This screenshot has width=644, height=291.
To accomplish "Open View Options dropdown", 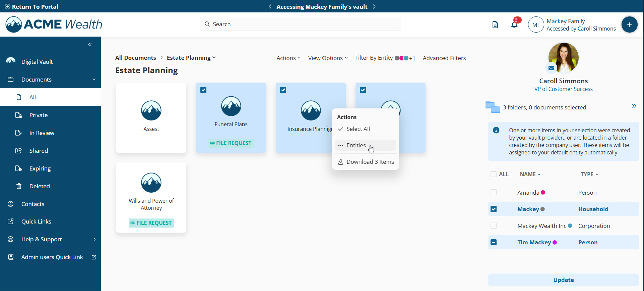I will 328,58.
